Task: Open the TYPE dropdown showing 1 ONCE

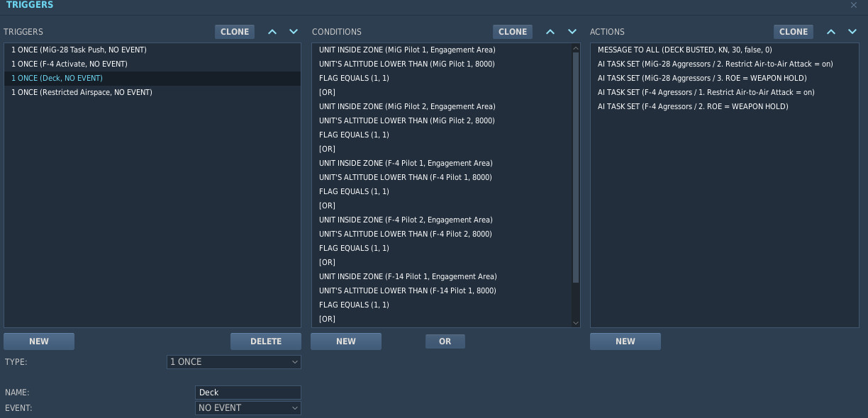Action: click(x=234, y=362)
